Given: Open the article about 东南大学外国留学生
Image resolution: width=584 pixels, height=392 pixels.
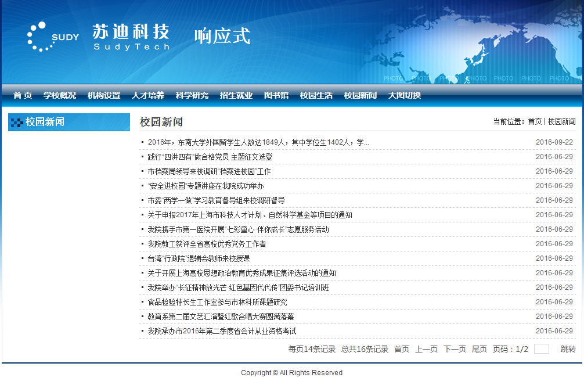Looking at the screenshot, I should point(258,142).
